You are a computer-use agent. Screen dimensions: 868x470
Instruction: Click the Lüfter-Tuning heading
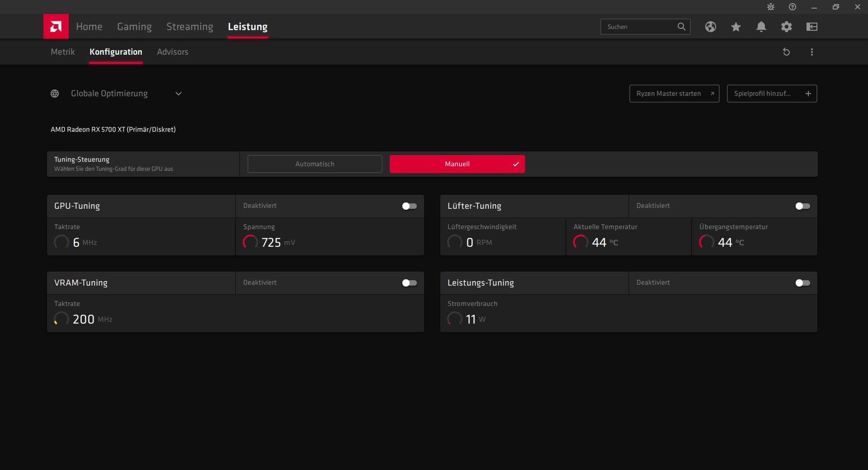click(x=474, y=206)
